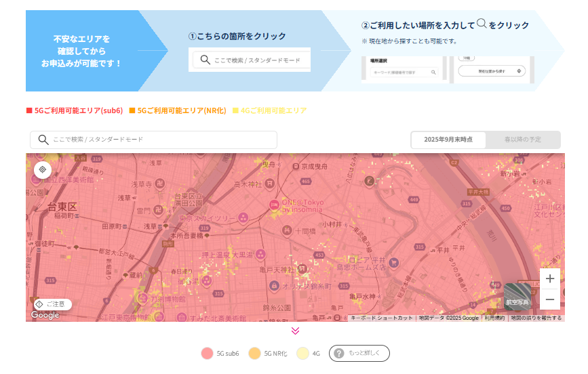
Task: Open the 利用規約 terms link
Action: coord(494,318)
